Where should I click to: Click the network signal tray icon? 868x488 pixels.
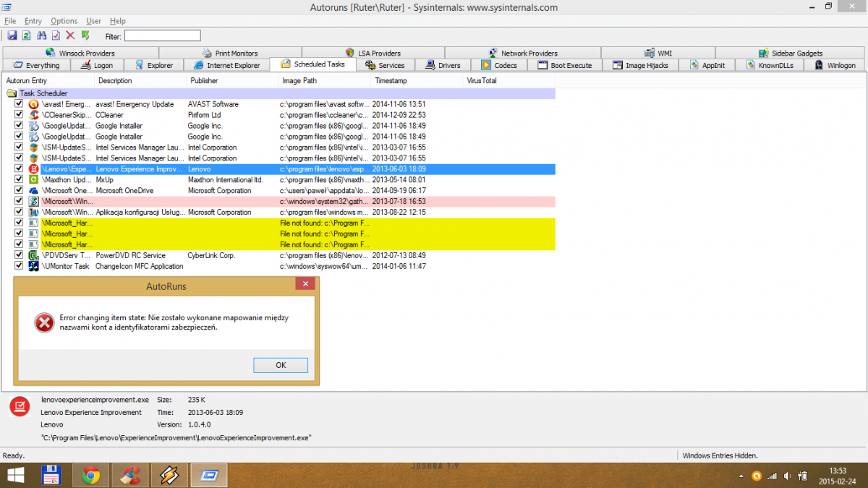tap(772, 476)
